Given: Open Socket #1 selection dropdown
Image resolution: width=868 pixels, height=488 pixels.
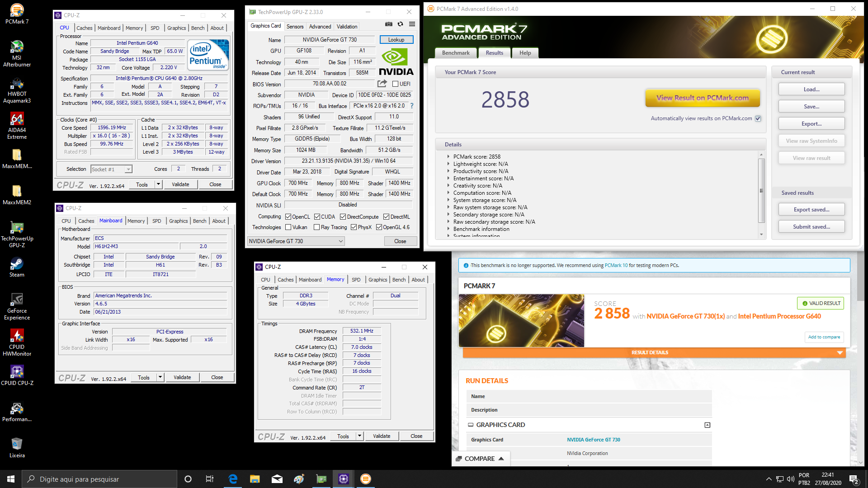Looking at the screenshot, I should click(111, 169).
